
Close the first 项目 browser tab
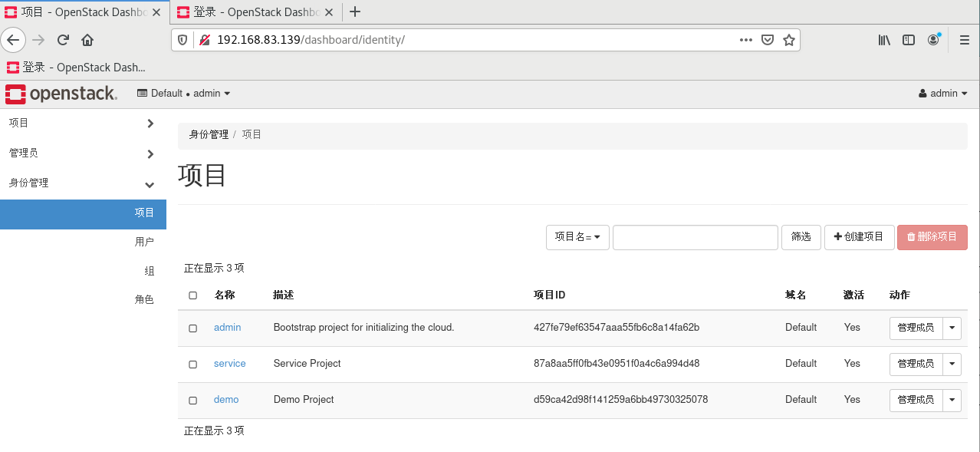coord(157,12)
